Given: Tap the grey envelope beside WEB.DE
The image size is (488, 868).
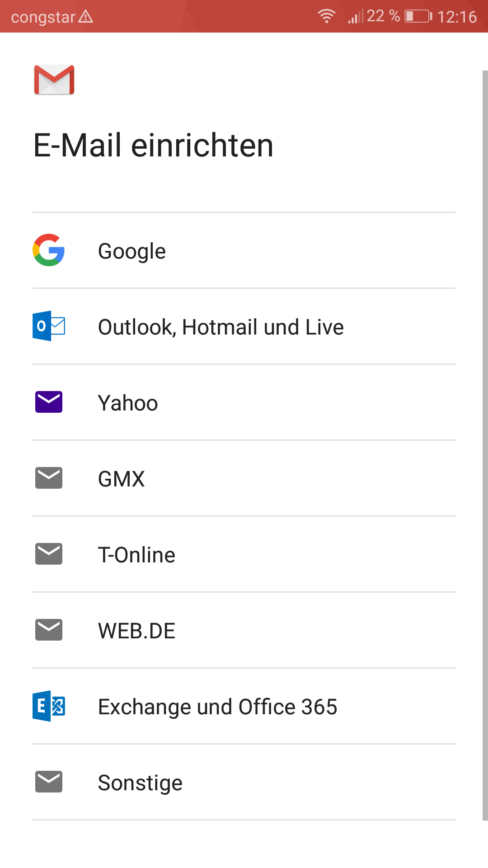Looking at the screenshot, I should [49, 630].
